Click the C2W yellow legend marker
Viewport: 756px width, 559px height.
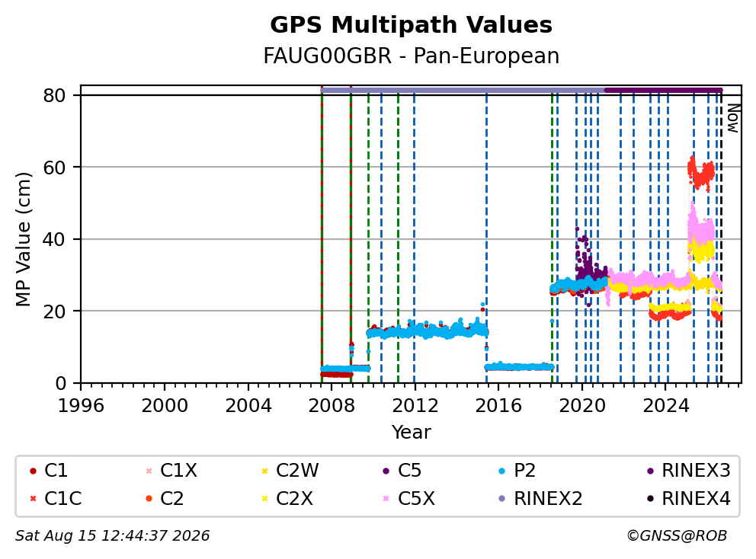click(x=264, y=471)
